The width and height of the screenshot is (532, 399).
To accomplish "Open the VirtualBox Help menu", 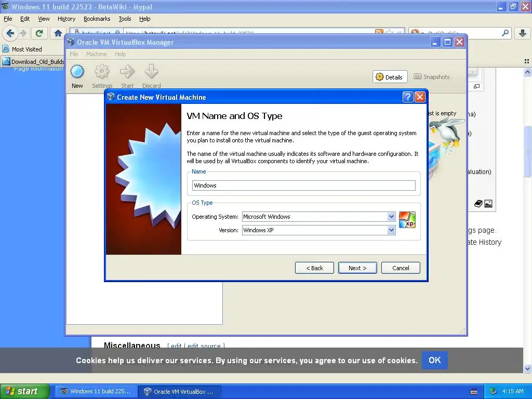I will click(x=120, y=54).
